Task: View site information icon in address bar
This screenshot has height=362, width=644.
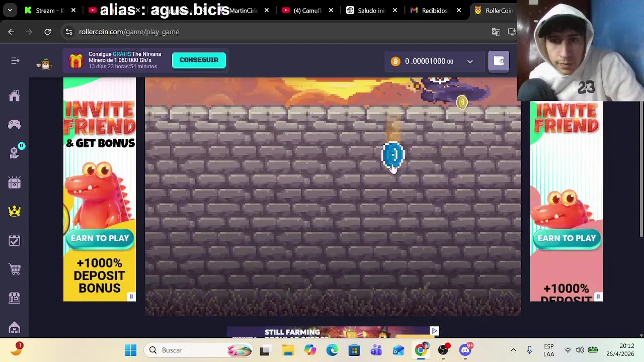Action: [x=69, y=32]
